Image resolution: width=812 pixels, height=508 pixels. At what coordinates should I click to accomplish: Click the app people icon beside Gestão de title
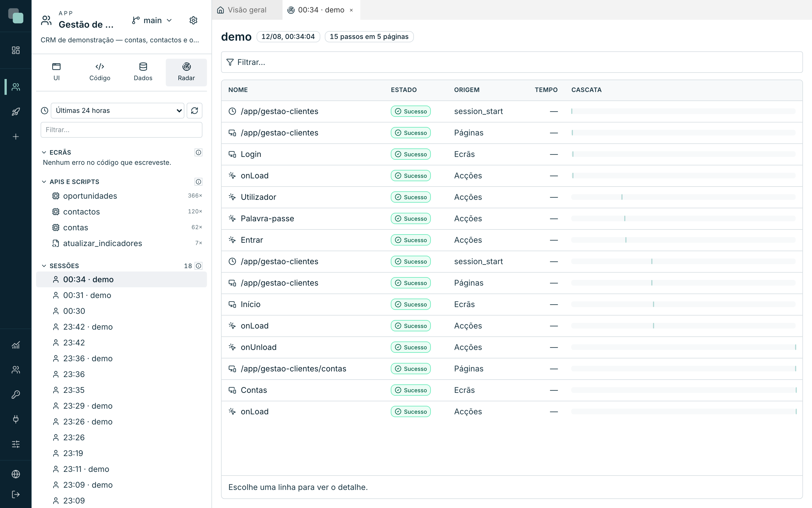(x=46, y=21)
